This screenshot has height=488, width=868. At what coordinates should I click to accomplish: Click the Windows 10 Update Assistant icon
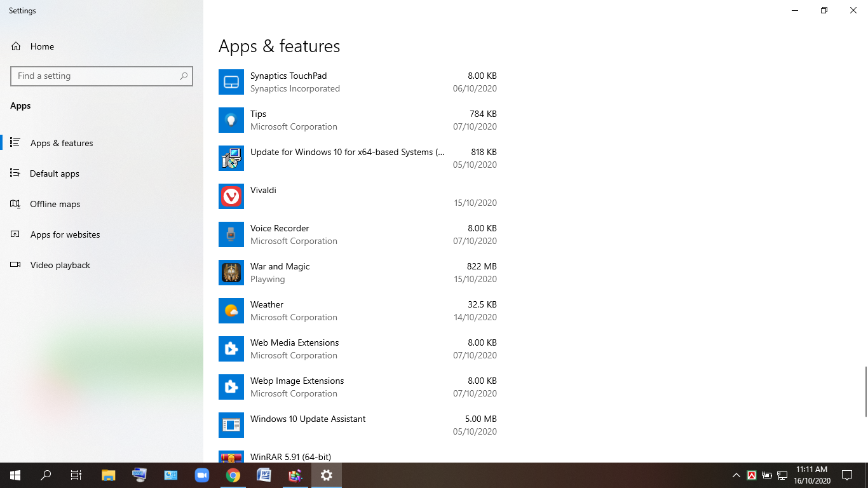(x=231, y=425)
